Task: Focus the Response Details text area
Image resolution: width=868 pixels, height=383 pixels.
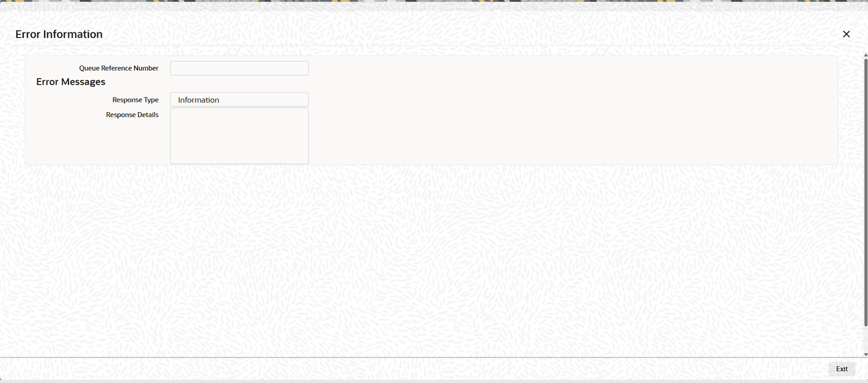Action: click(x=239, y=136)
